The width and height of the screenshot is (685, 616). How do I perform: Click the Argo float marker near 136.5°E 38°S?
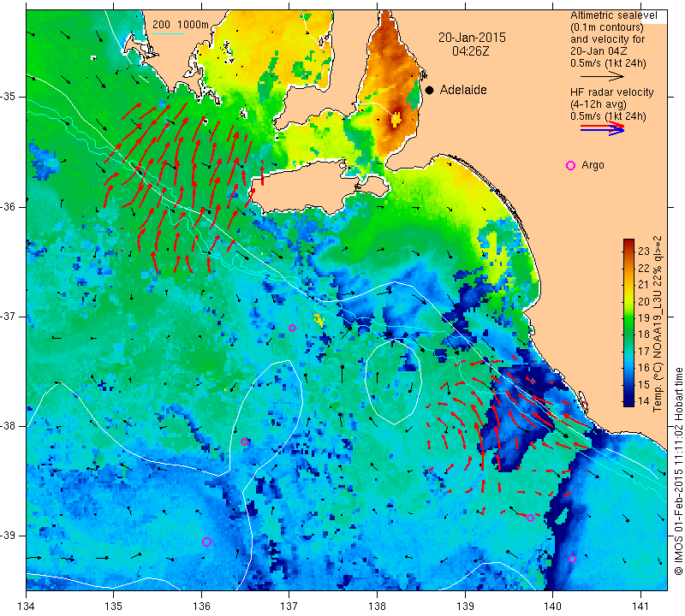[245, 441]
